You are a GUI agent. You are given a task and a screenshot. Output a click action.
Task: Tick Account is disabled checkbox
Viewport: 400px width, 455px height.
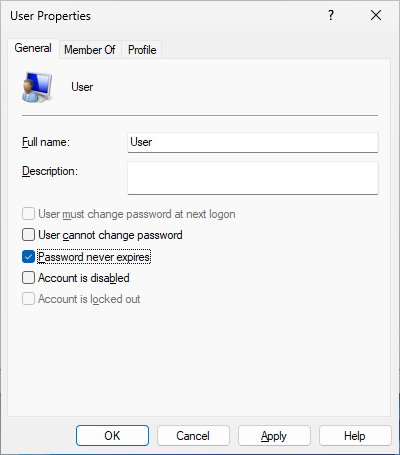[28, 278]
